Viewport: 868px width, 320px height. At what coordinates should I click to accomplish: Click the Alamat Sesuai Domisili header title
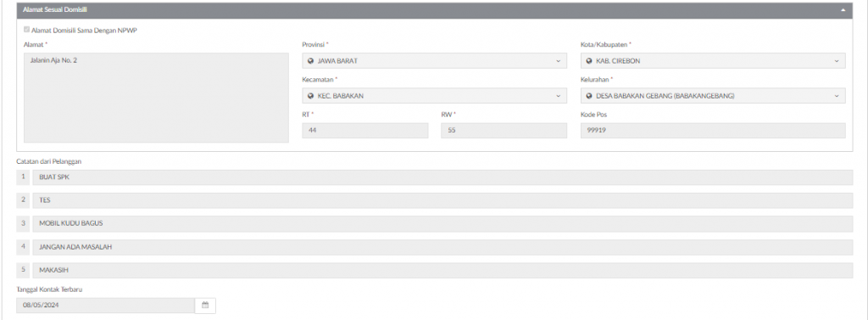coord(55,10)
